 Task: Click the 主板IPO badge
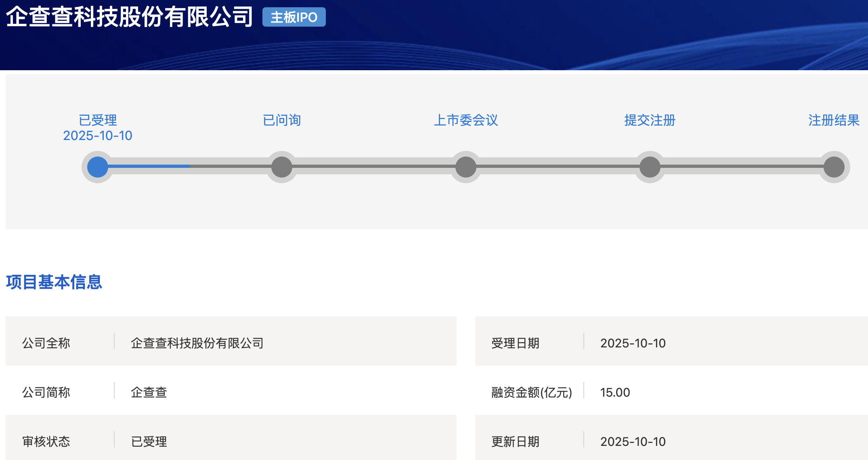pos(294,17)
